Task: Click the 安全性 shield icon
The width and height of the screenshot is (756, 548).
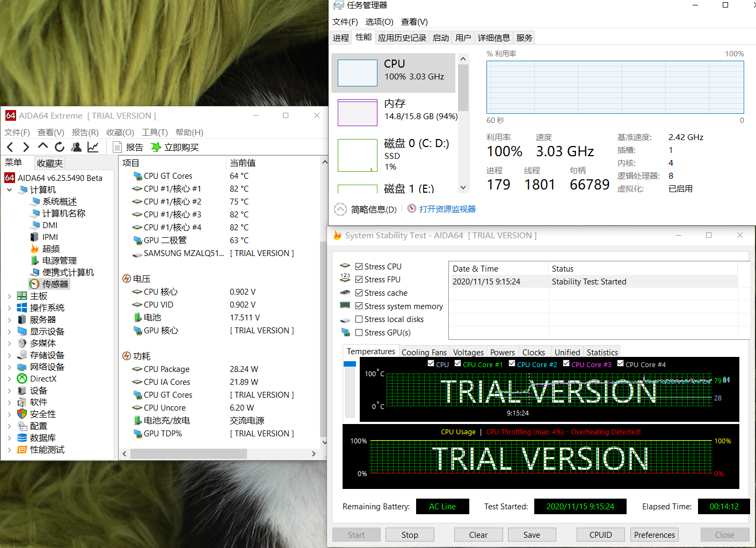Action: tap(22, 414)
